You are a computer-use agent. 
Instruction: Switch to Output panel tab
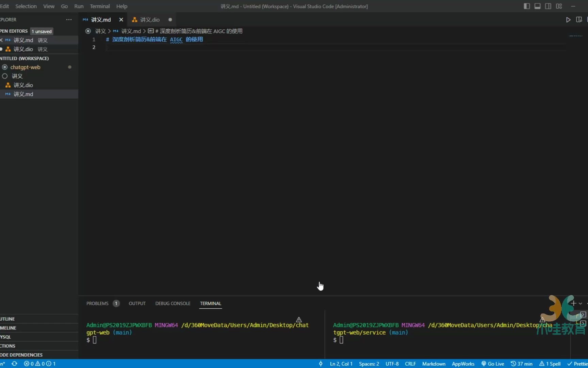137,303
